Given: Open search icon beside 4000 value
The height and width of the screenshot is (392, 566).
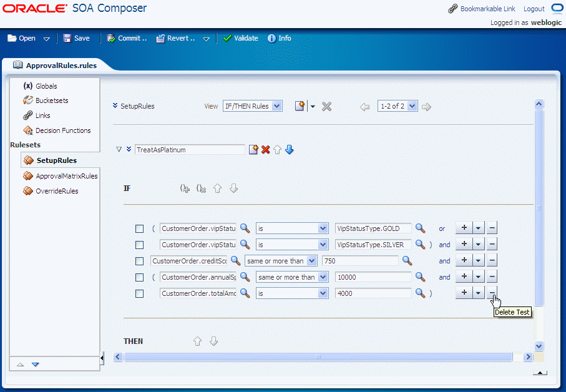Looking at the screenshot, I should tap(420, 293).
